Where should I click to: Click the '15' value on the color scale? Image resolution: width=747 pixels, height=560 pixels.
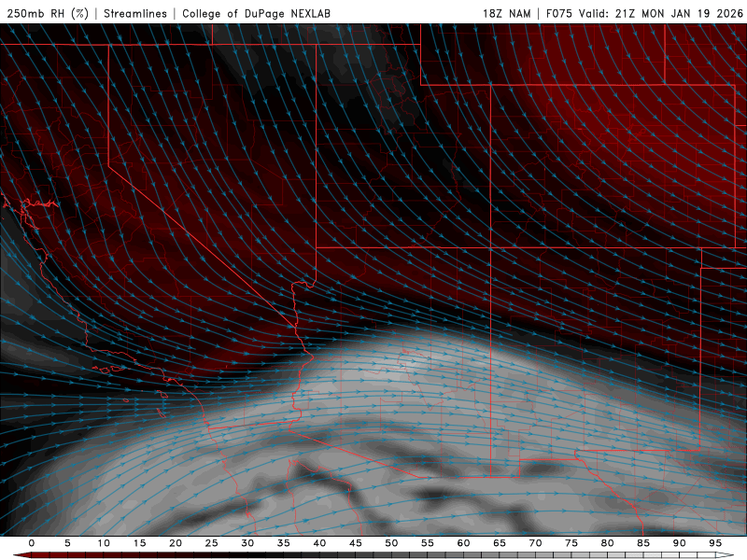[x=139, y=543]
